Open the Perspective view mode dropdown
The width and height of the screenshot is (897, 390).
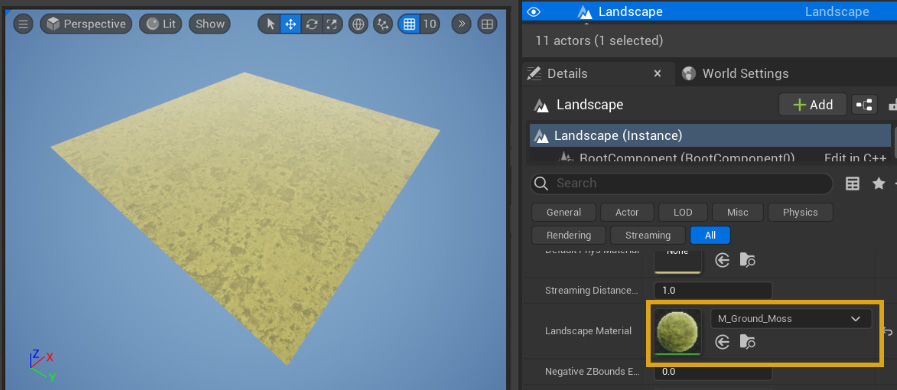86,24
